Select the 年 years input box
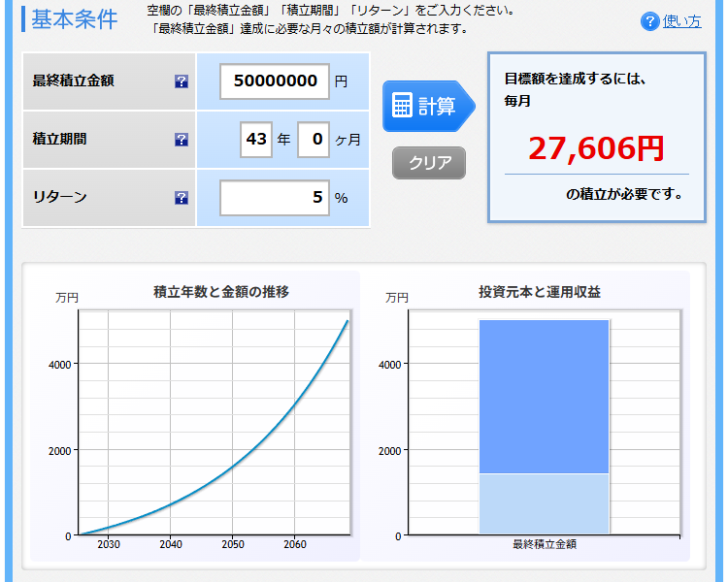 coord(256,139)
